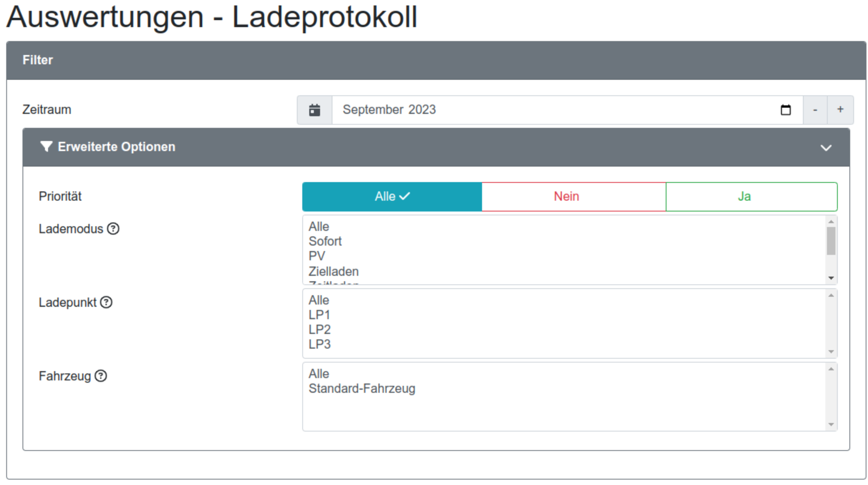Open the native date picker icon
The height and width of the screenshot is (485, 868).
point(785,110)
